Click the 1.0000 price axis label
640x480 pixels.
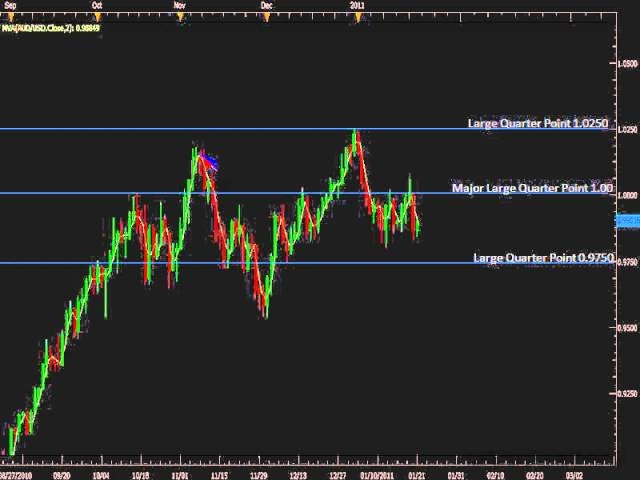coord(628,196)
